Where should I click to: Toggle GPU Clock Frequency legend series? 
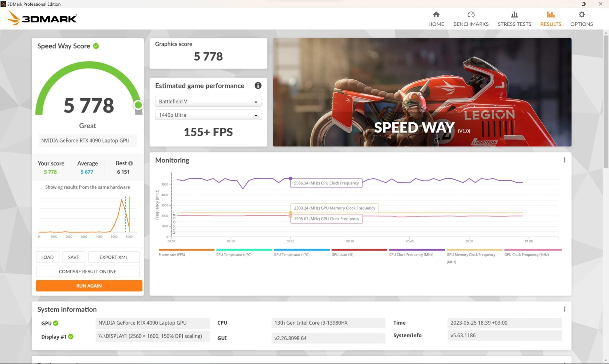tap(533, 253)
